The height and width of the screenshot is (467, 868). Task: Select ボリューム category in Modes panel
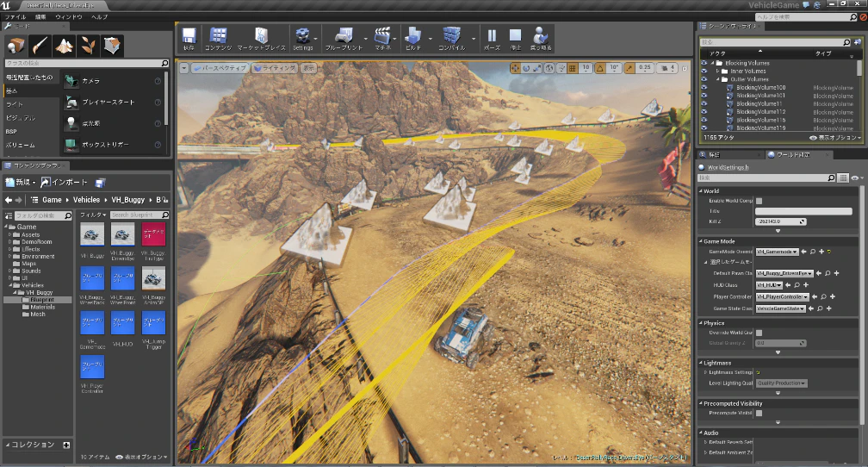tap(20, 145)
